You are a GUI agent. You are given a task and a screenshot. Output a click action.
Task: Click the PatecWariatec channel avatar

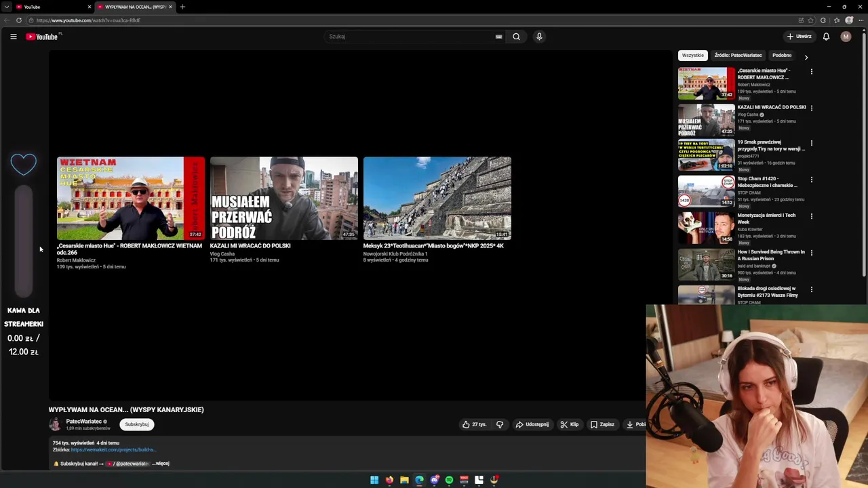point(55,424)
